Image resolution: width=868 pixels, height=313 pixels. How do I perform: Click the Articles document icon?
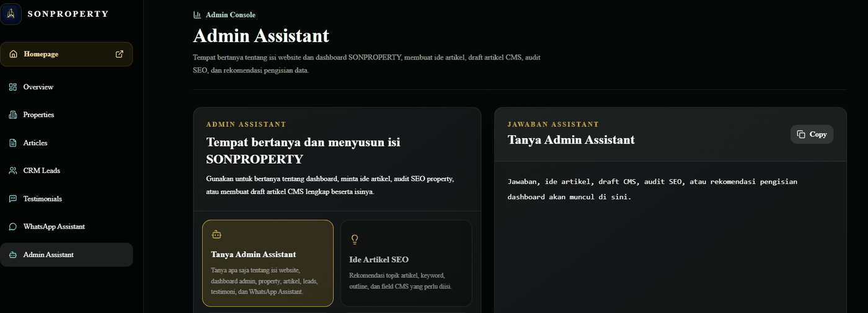[x=13, y=143]
